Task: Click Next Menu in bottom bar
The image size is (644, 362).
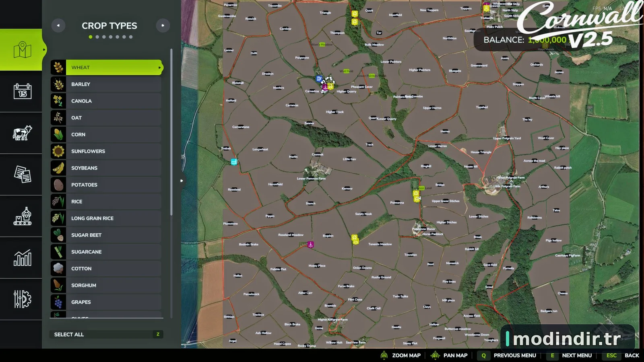Action: click(570, 355)
